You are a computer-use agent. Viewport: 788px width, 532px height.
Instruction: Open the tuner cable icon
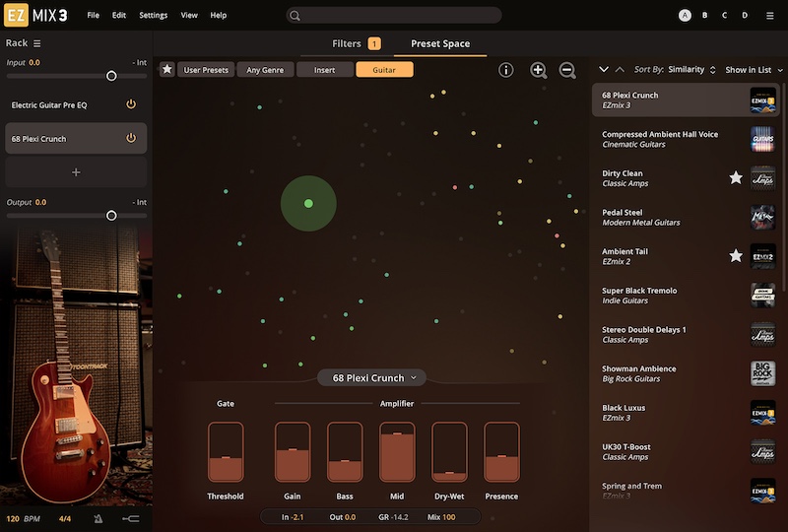pyautogui.click(x=131, y=518)
